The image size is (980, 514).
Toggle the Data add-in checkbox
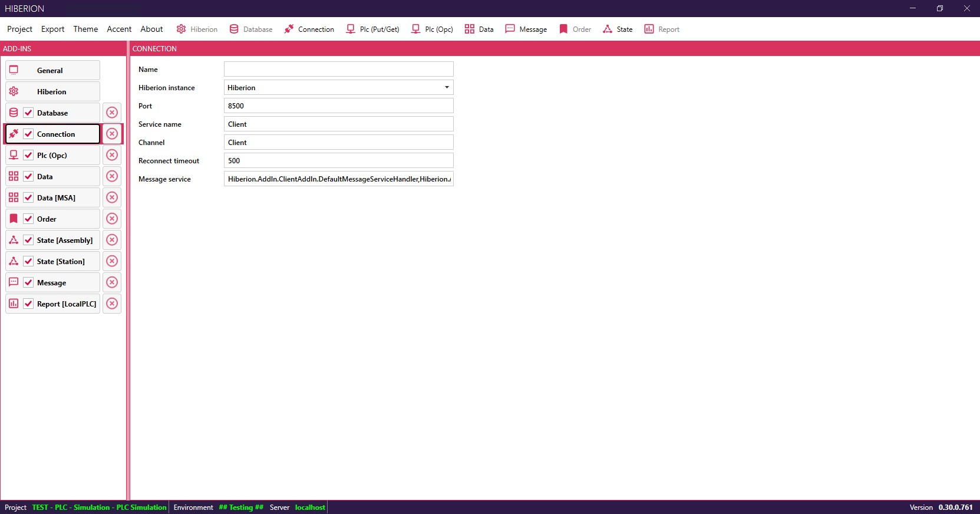[x=28, y=176]
